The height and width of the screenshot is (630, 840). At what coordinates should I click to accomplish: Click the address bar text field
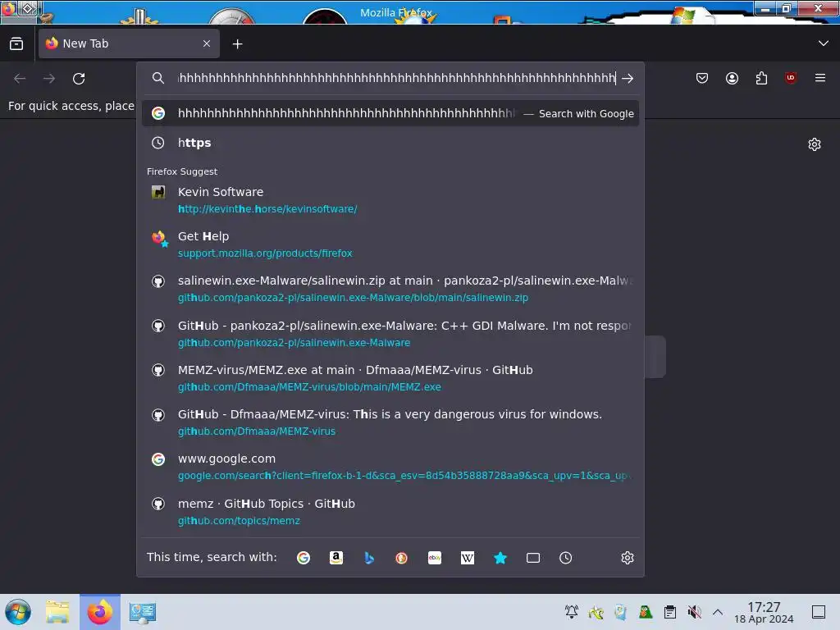[x=396, y=78]
